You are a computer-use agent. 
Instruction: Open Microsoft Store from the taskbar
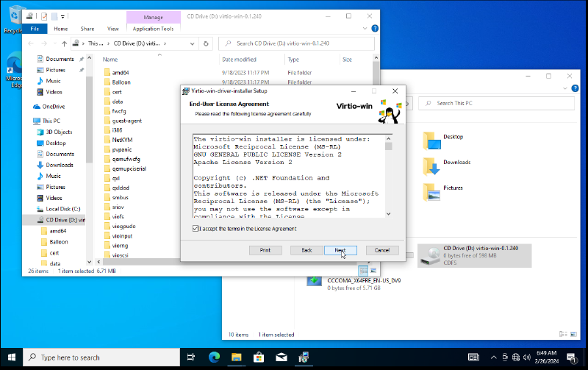259,357
